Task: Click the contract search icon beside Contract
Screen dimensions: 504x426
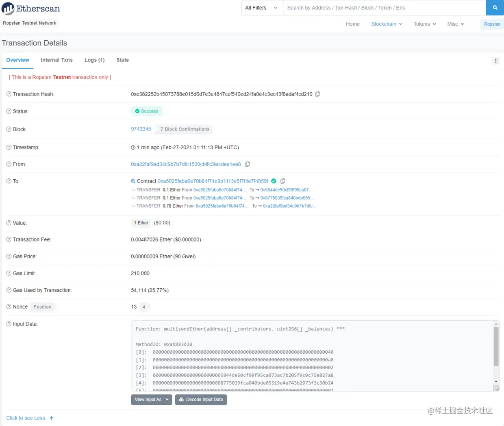Action: [x=133, y=181]
